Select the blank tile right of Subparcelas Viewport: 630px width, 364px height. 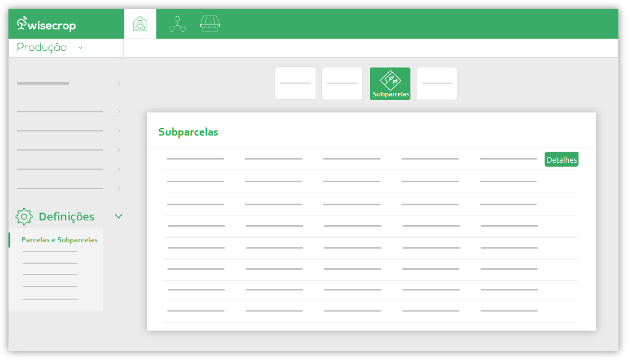pyautogui.click(x=437, y=84)
